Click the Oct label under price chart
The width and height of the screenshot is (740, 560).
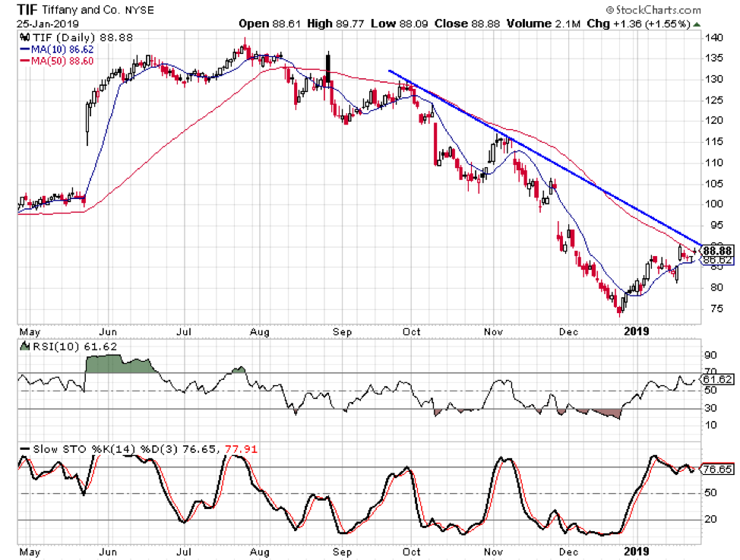(x=412, y=332)
